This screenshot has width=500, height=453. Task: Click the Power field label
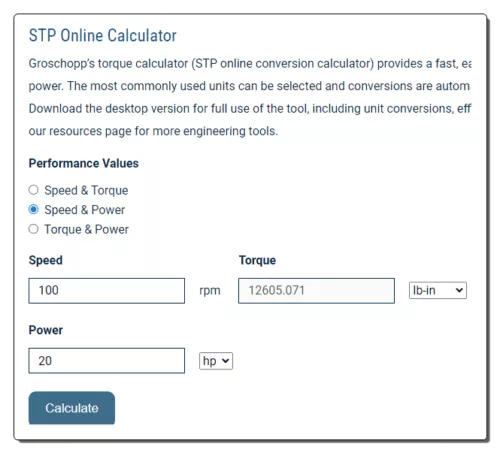pyautogui.click(x=46, y=330)
